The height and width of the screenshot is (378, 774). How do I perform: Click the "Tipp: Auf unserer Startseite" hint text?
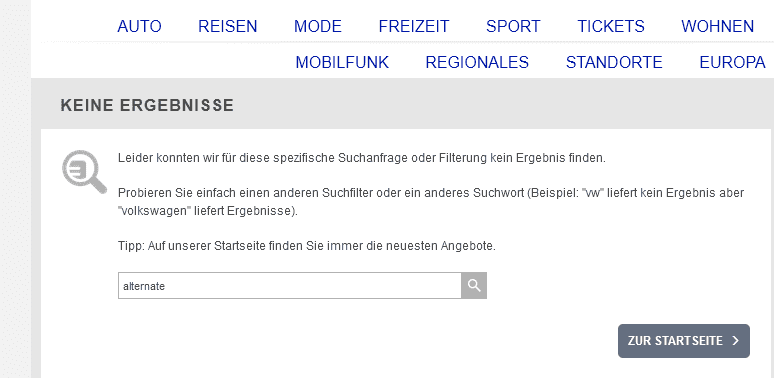point(307,246)
